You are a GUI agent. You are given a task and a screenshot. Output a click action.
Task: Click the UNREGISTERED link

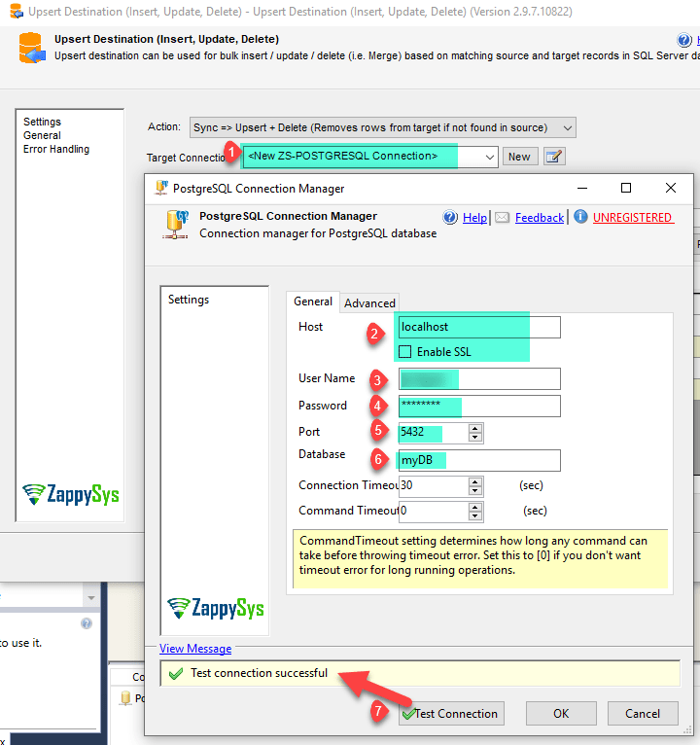click(633, 218)
